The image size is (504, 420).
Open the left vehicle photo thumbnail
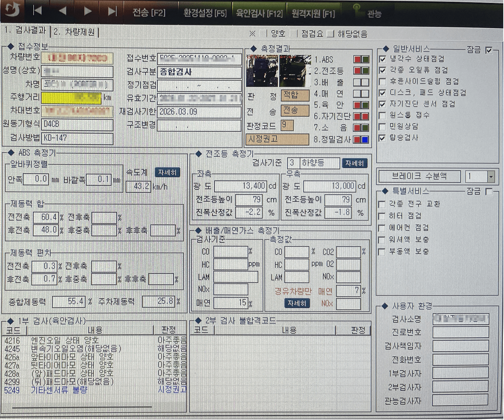click(262, 70)
